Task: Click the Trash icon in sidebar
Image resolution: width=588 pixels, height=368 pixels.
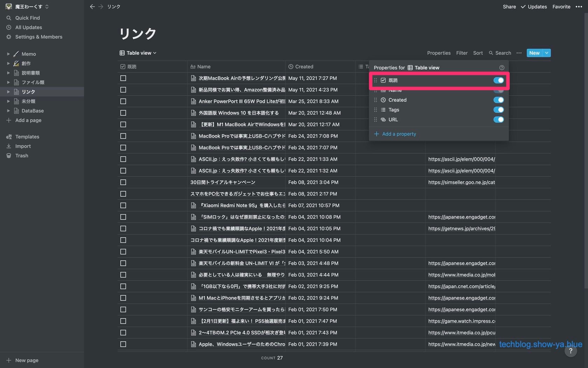Action: tap(9, 156)
